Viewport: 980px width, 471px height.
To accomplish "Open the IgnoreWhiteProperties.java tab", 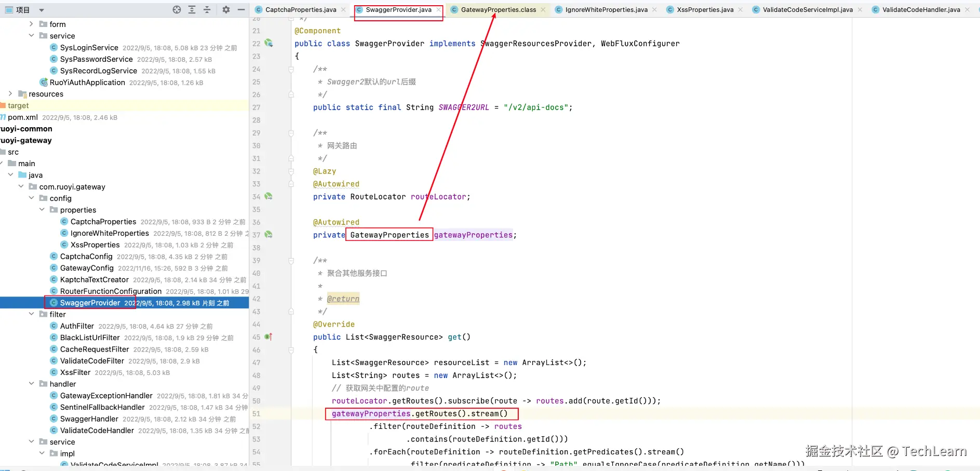I will 607,10.
